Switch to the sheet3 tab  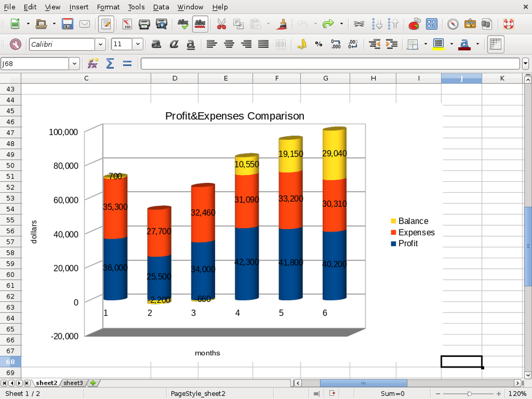click(x=73, y=383)
